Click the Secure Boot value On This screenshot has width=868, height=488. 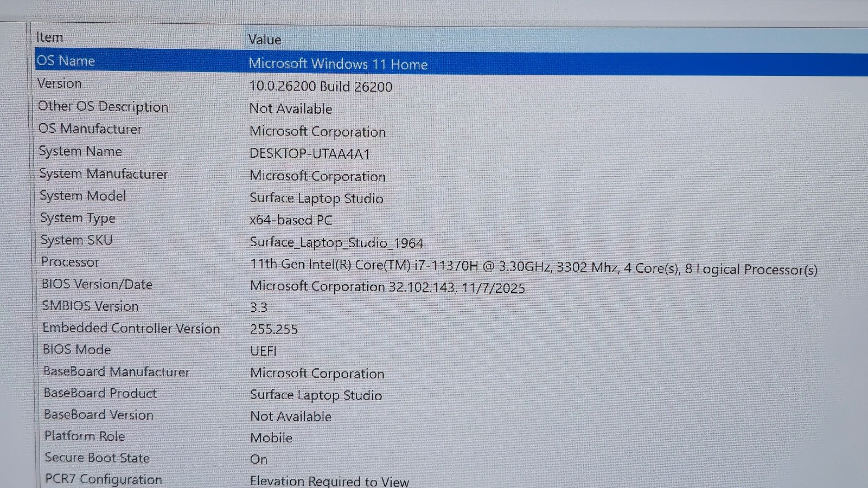pyautogui.click(x=259, y=459)
